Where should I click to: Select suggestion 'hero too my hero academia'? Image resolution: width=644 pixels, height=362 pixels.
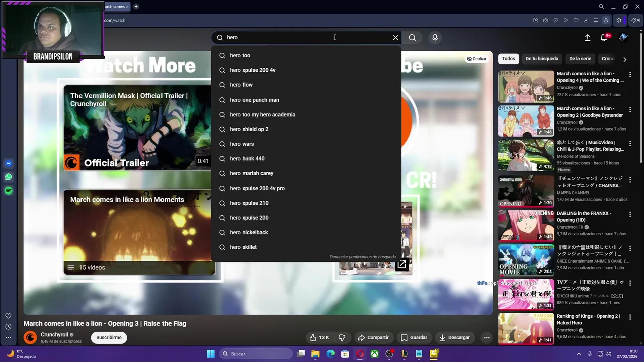click(306, 114)
